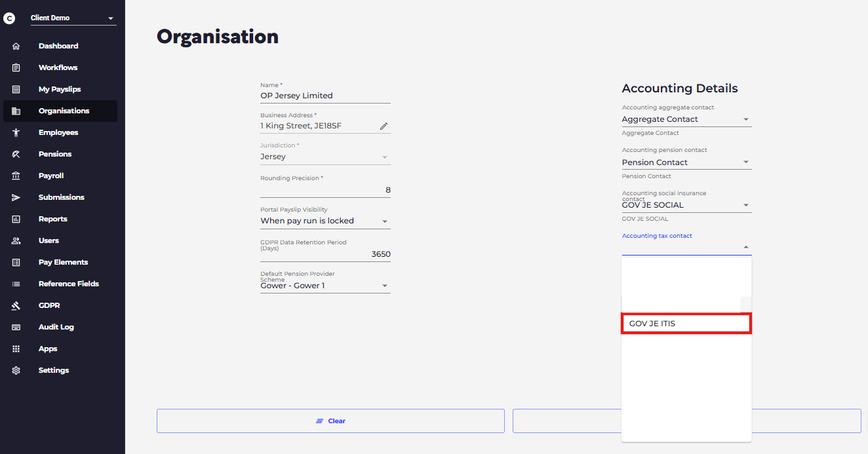868x454 pixels.
Task: Open Accounting pension contact dropdown
Action: coord(686,162)
